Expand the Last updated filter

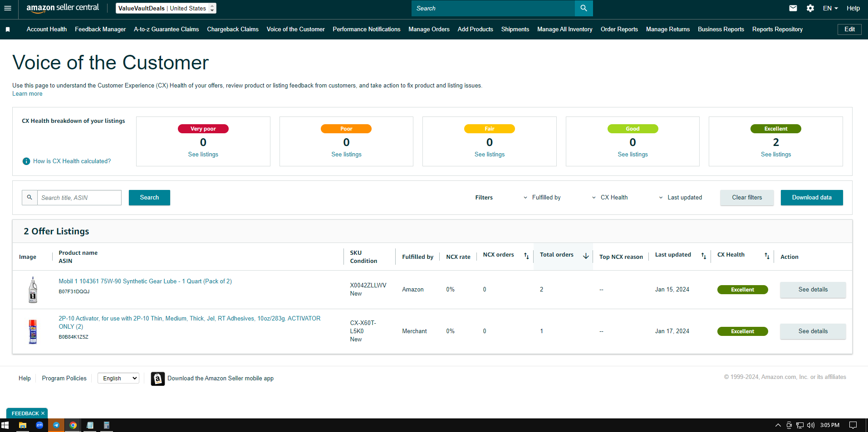click(680, 198)
